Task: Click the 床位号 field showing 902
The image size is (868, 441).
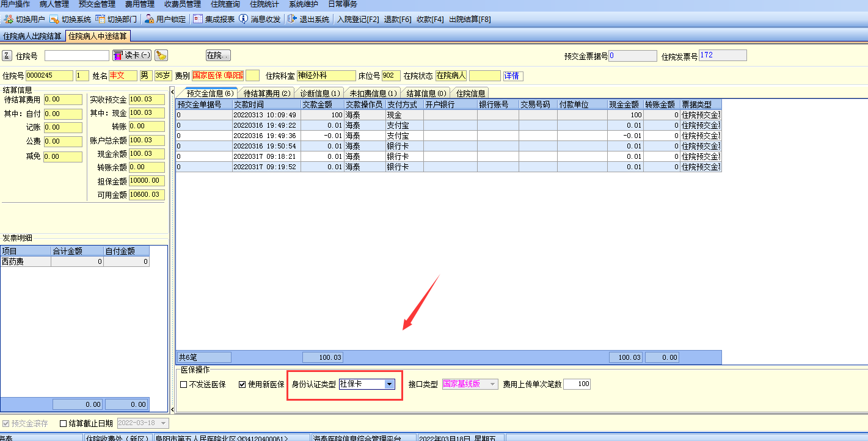Action: point(391,76)
